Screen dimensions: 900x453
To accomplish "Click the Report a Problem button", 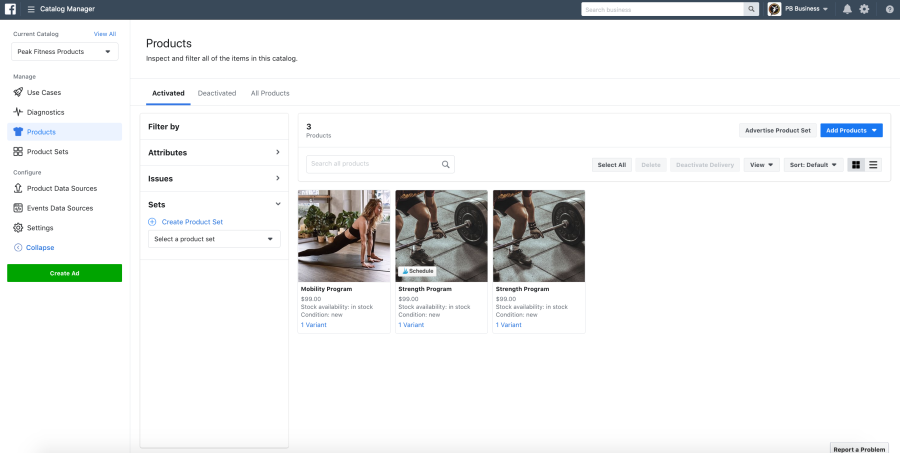I will click(x=859, y=450).
